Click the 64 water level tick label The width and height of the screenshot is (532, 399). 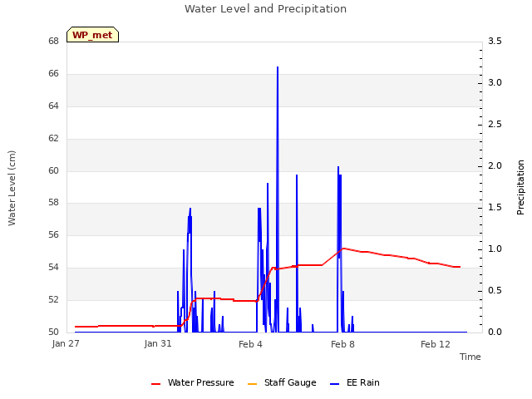pos(53,106)
